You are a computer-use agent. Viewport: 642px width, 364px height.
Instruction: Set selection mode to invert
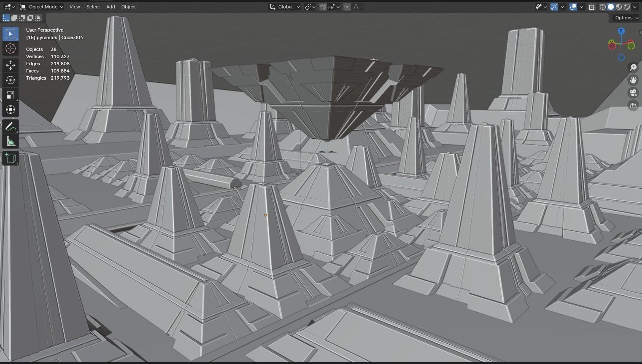[30, 18]
